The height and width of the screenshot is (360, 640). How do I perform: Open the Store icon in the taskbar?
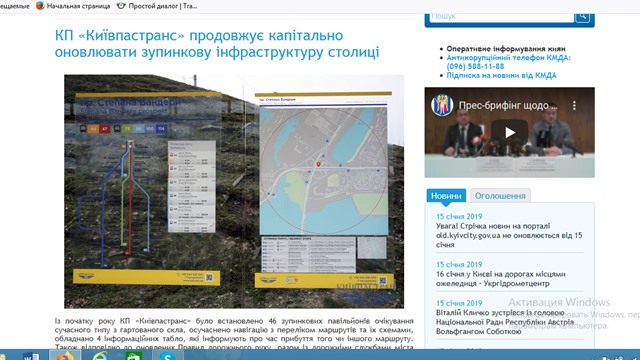tap(133, 356)
